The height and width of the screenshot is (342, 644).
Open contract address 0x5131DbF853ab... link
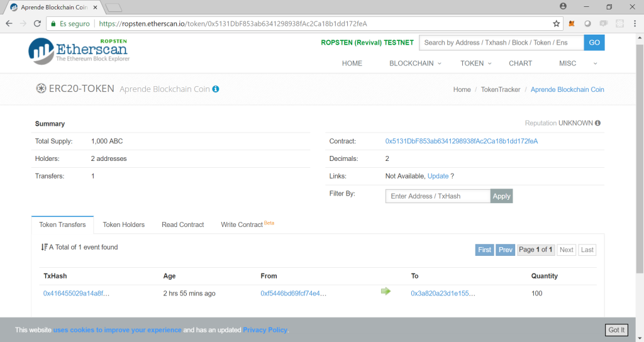[461, 141]
